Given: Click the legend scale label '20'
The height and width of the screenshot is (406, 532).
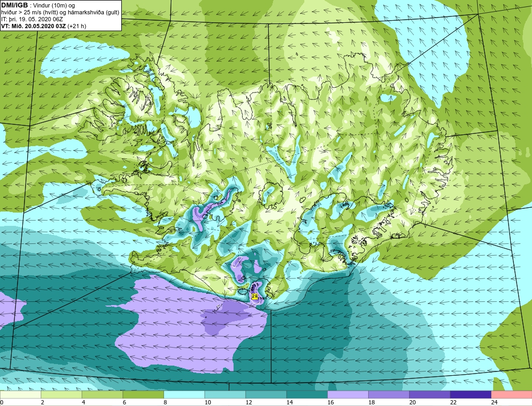Looking at the screenshot, I should [413, 402].
